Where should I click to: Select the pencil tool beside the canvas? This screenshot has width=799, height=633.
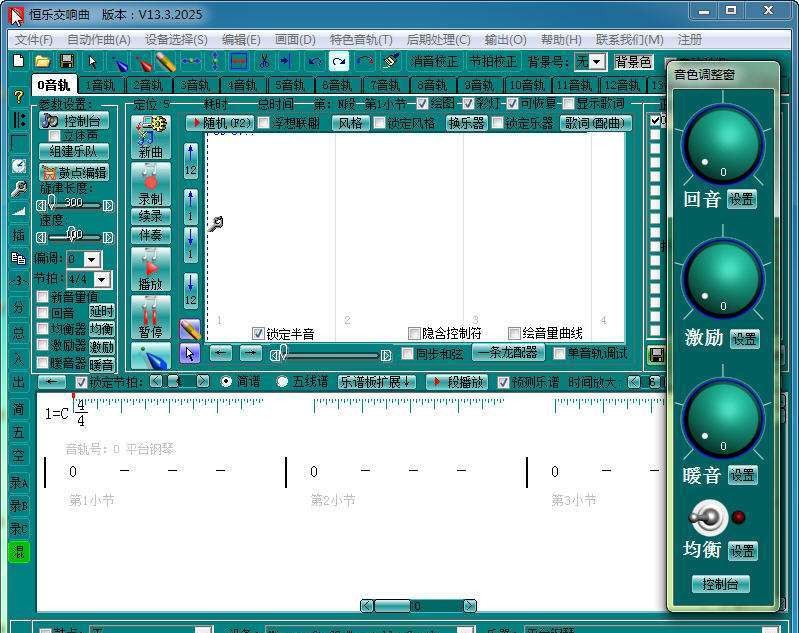point(190,329)
